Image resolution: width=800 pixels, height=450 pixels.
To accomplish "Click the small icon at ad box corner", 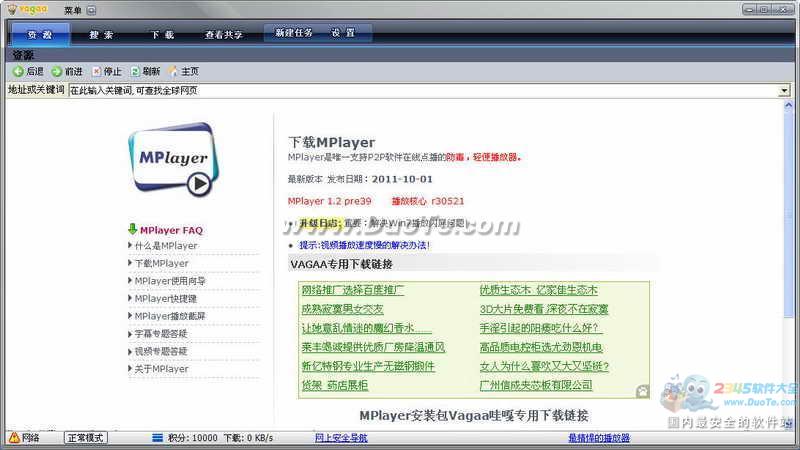I will 642,391.
